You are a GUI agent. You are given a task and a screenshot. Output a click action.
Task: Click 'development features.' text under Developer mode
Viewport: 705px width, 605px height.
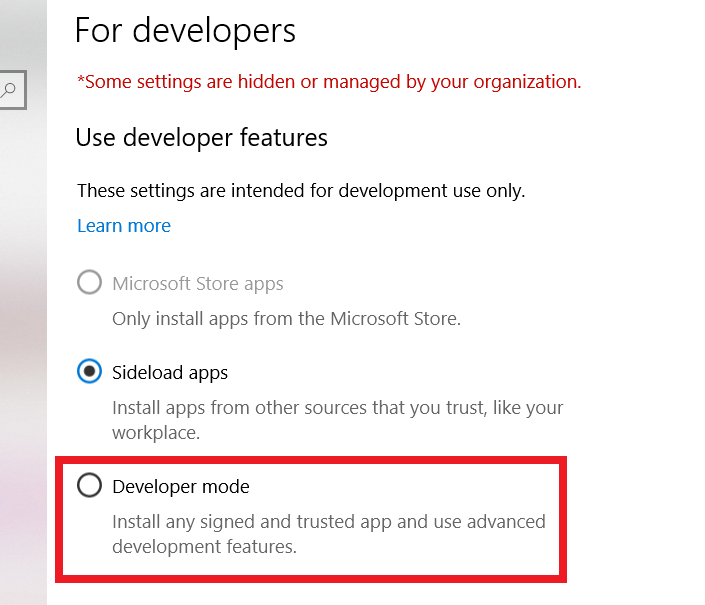[205, 547]
